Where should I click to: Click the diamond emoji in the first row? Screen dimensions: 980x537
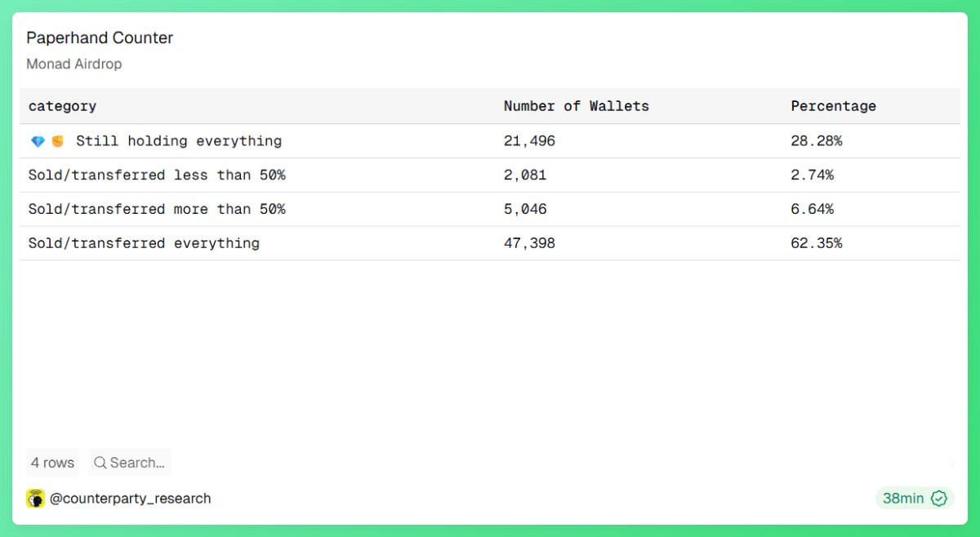tap(38, 141)
